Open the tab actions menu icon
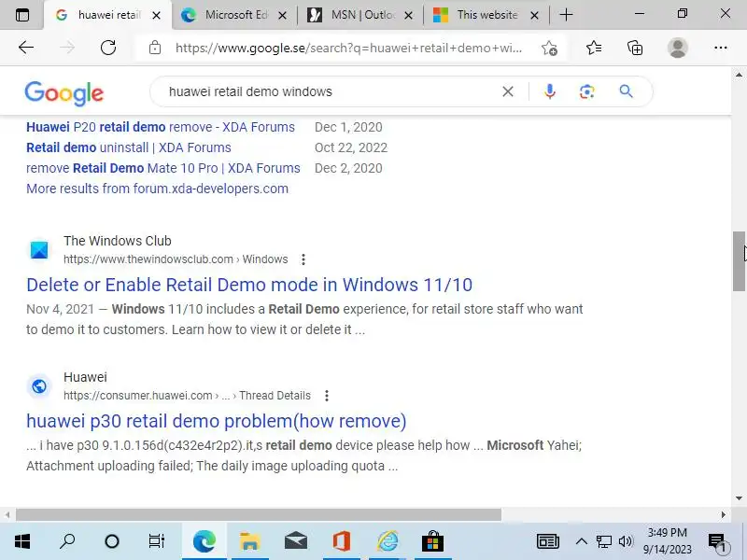The width and height of the screenshot is (747, 560). (21, 15)
